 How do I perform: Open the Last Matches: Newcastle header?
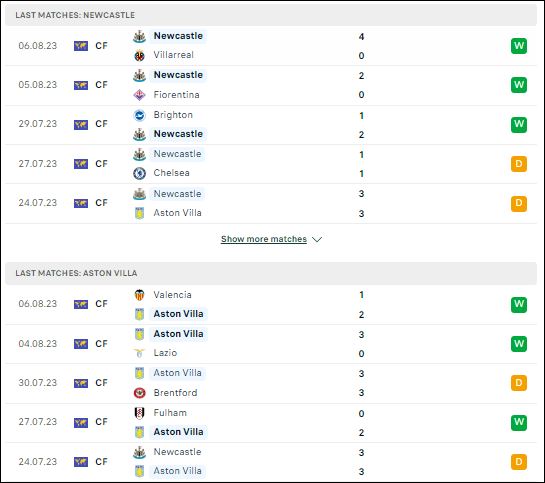tap(271, 15)
